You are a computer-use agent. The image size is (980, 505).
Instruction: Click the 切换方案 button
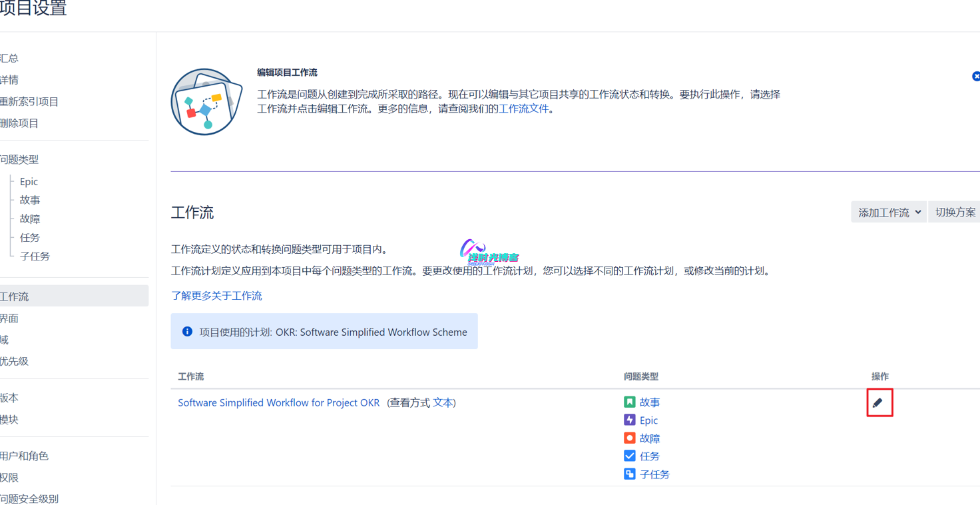pyautogui.click(x=955, y=213)
